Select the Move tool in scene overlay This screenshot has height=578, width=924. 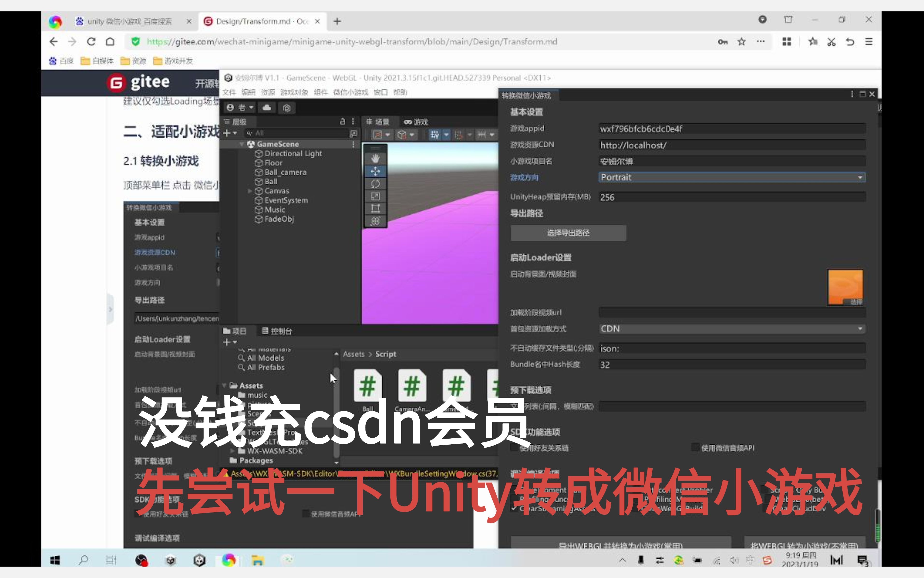click(375, 171)
